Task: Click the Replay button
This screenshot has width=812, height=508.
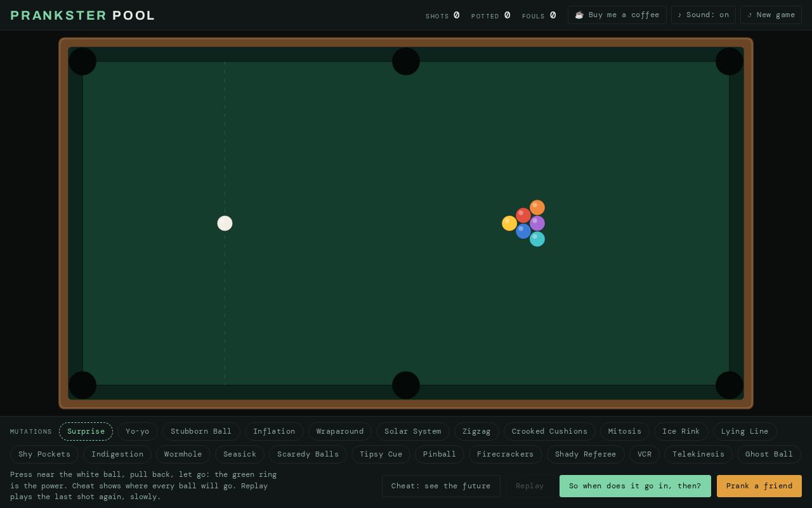Action: pyautogui.click(x=530, y=486)
